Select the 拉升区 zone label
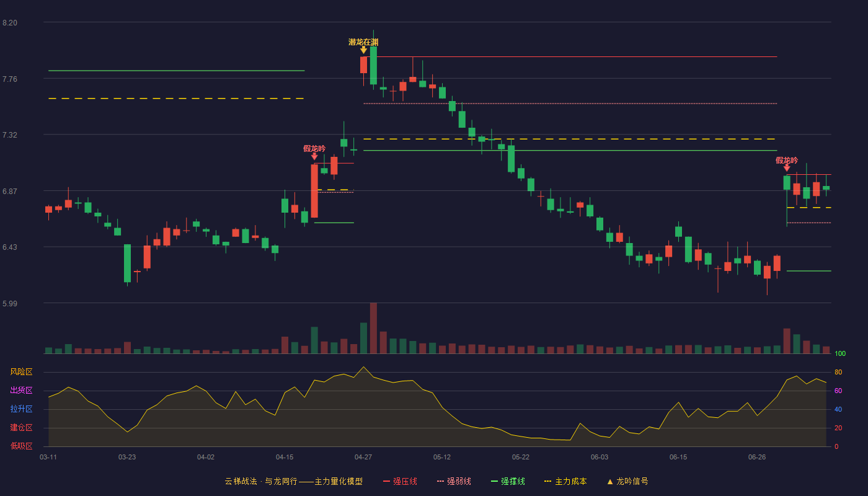Viewport: 868px width, 496px height. (x=21, y=409)
